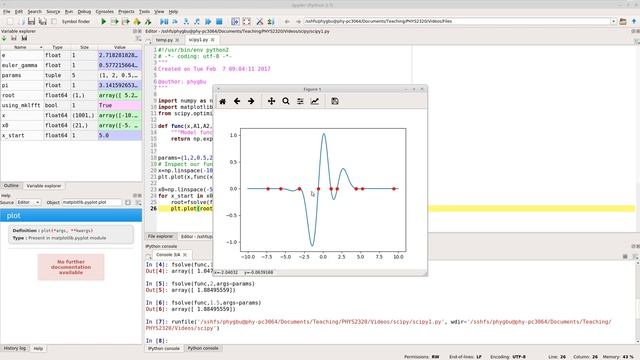Screen dimensions: 640x360
Task: Open the Run menu
Action: pyautogui.click(x=69, y=12)
